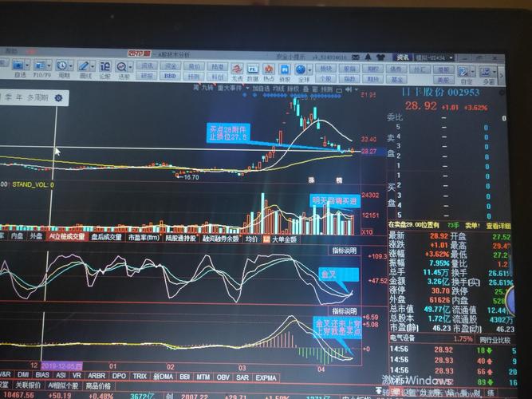Switch to the 多周期 period tab
The height and width of the screenshot is (399, 532).
[37, 98]
